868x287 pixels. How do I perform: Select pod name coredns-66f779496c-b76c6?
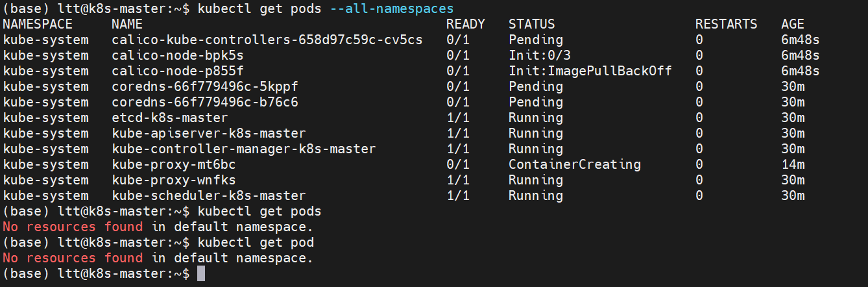[205, 102]
